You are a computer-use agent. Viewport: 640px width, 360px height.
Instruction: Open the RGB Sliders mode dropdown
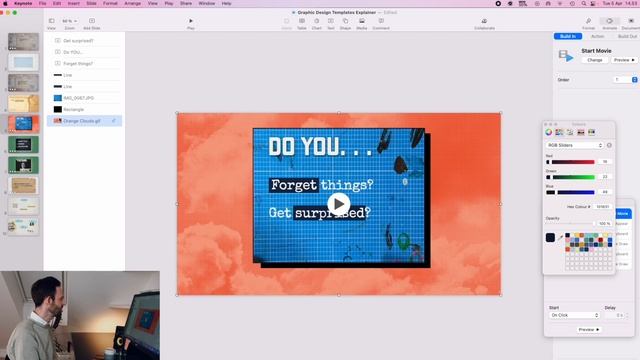(574, 145)
